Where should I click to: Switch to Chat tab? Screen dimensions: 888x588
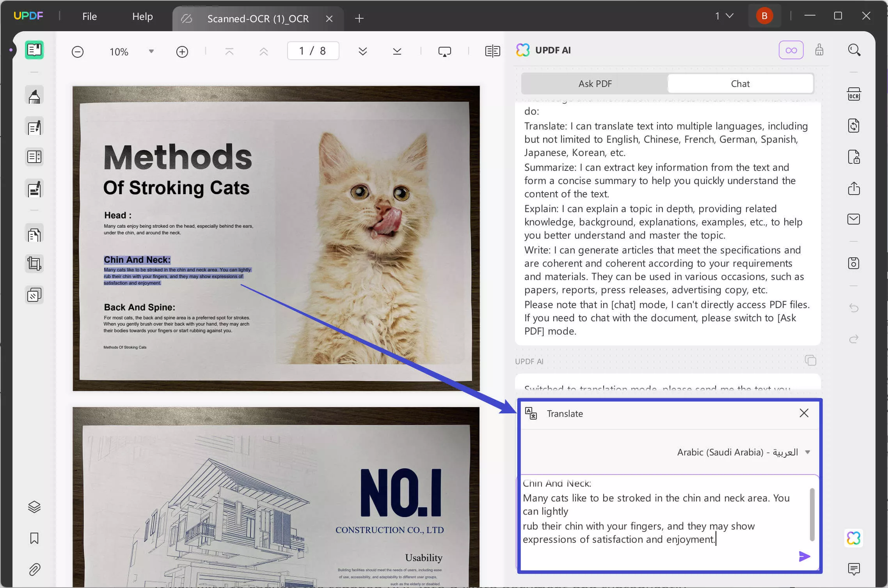tap(741, 83)
